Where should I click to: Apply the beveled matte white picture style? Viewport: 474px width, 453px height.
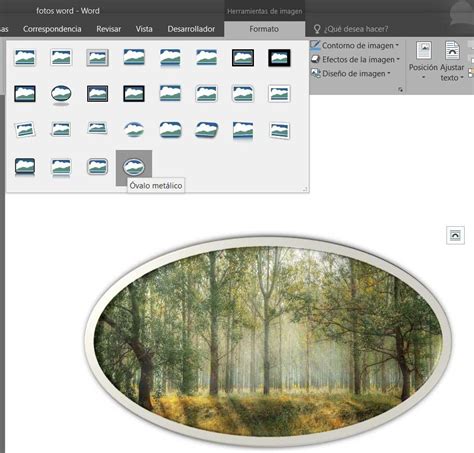(61, 58)
